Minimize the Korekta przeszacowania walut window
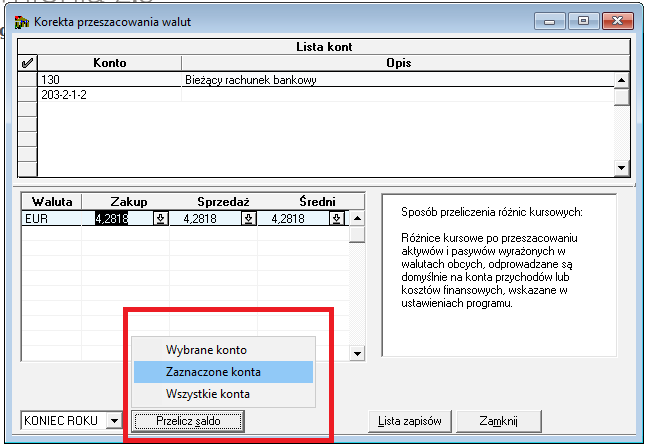 tap(550, 21)
